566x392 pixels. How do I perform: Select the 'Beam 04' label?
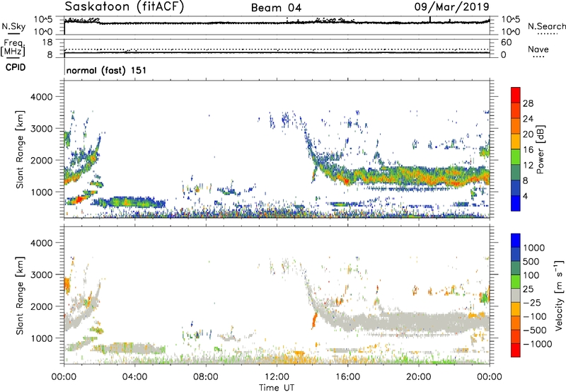[276, 8]
